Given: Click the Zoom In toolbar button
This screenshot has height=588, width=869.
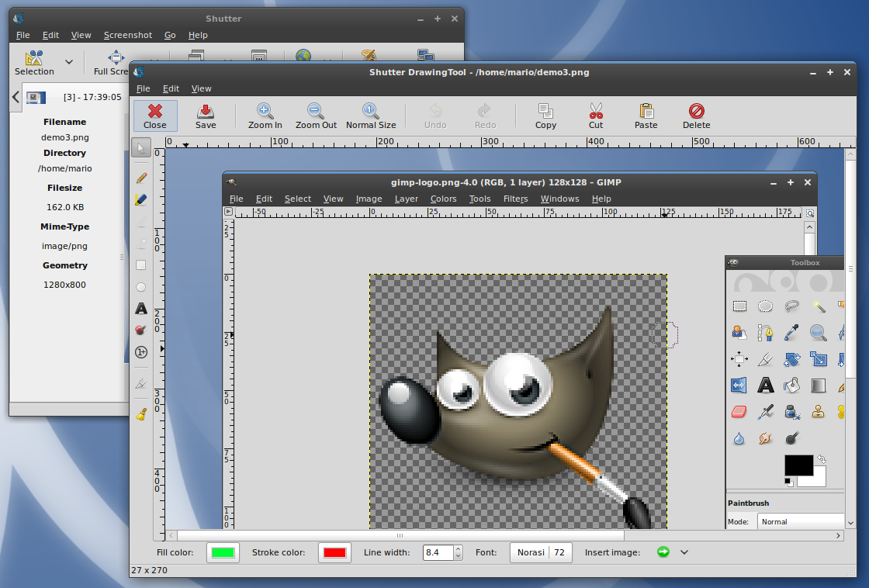Looking at the screenshot, I should click(265, 116).
